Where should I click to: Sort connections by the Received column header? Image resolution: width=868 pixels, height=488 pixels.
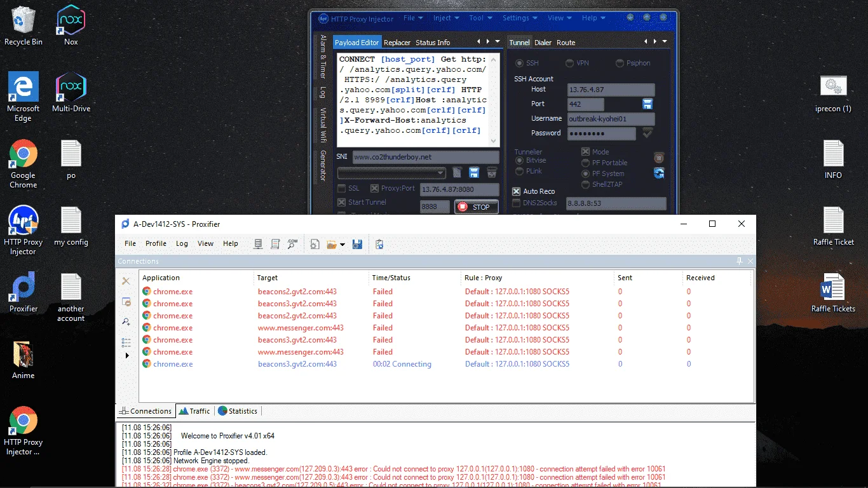coord(717,278)
